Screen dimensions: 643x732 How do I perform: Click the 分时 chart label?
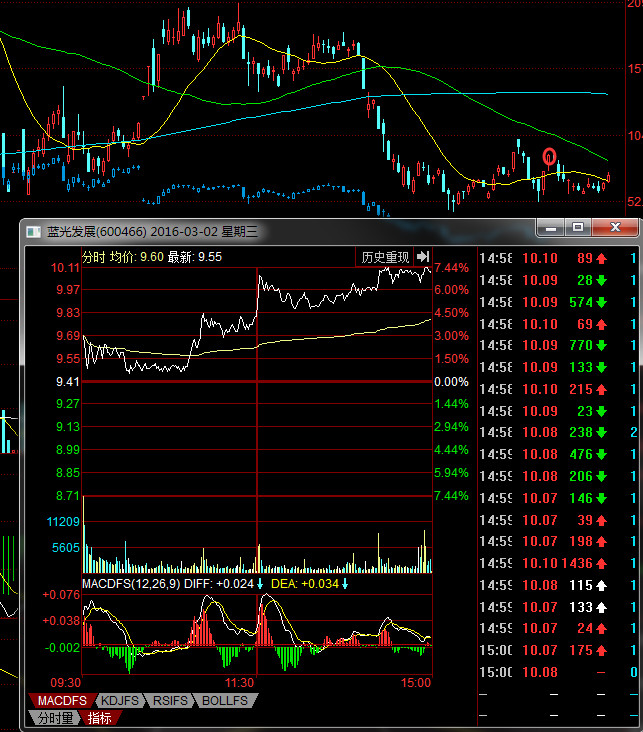click(x=94, y=257)
